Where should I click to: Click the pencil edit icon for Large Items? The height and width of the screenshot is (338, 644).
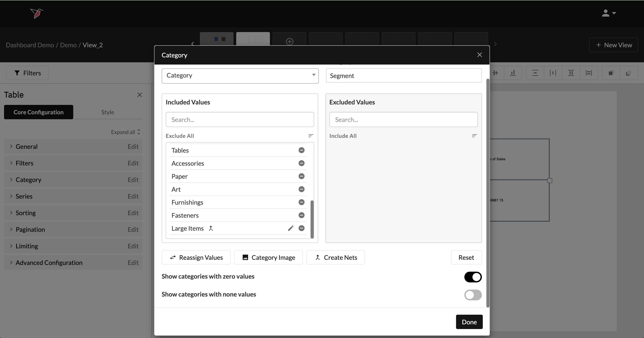click(290, 228)
